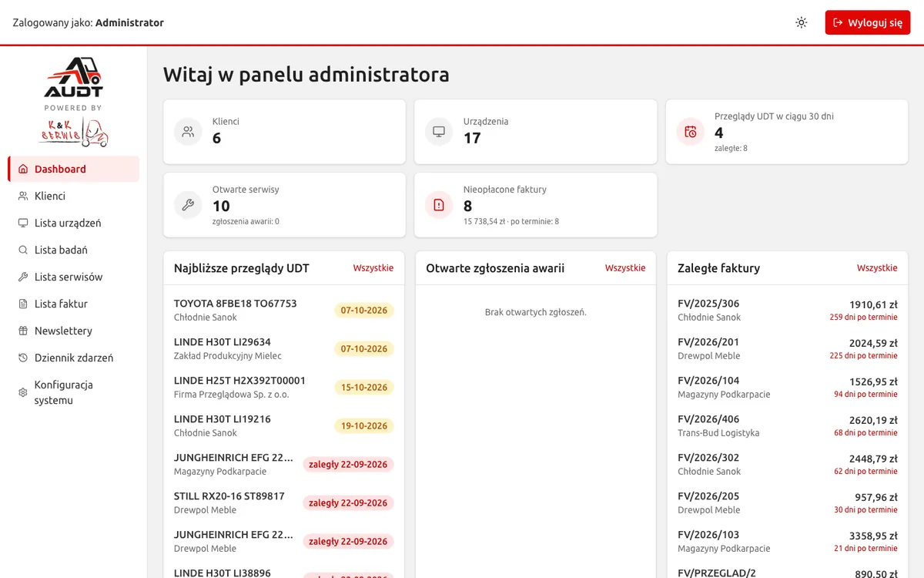Click the K&K Serwis logo
Screen dimensions: 924x578
pyautogui.click(x=74, y=132)
